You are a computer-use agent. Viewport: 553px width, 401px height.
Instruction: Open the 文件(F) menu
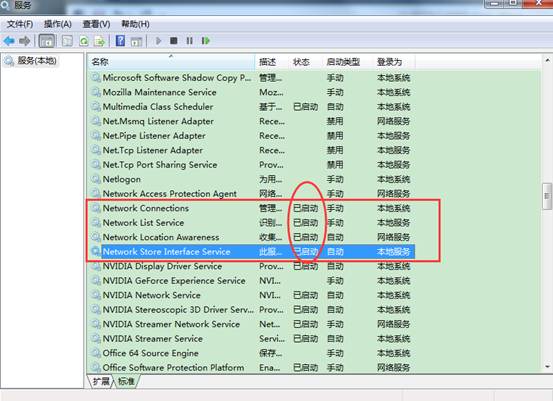click(20, 24)
